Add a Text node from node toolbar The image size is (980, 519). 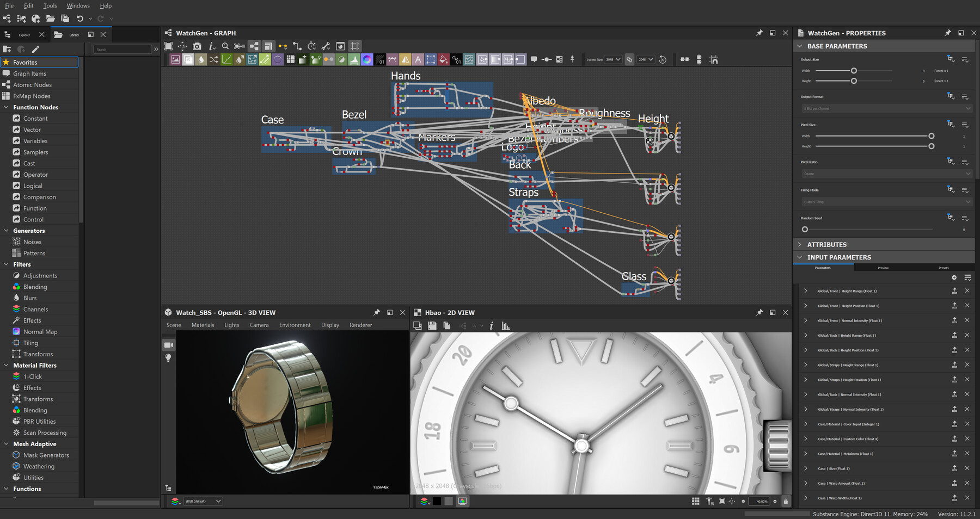pos(418,59)
